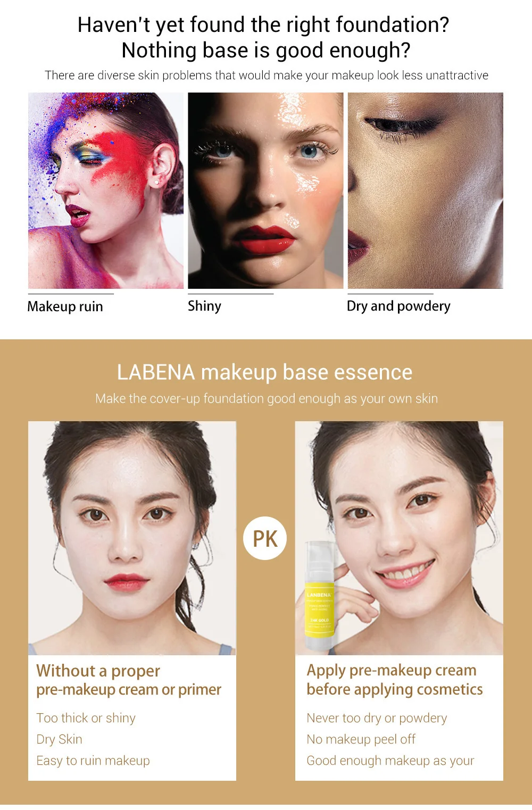
Task: Click the Dry Skin text
Action: pos(59,739)
